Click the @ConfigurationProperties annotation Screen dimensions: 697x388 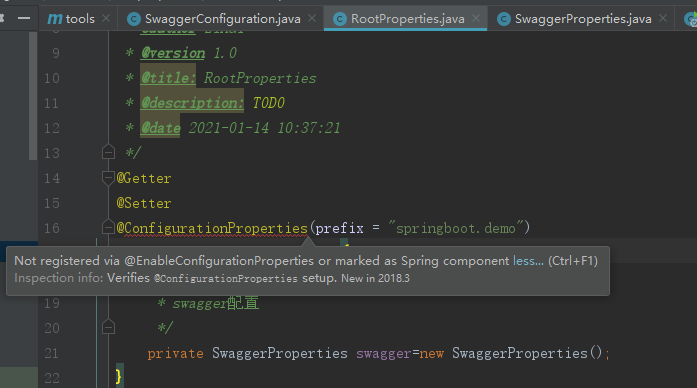click(x=212, y=228)
